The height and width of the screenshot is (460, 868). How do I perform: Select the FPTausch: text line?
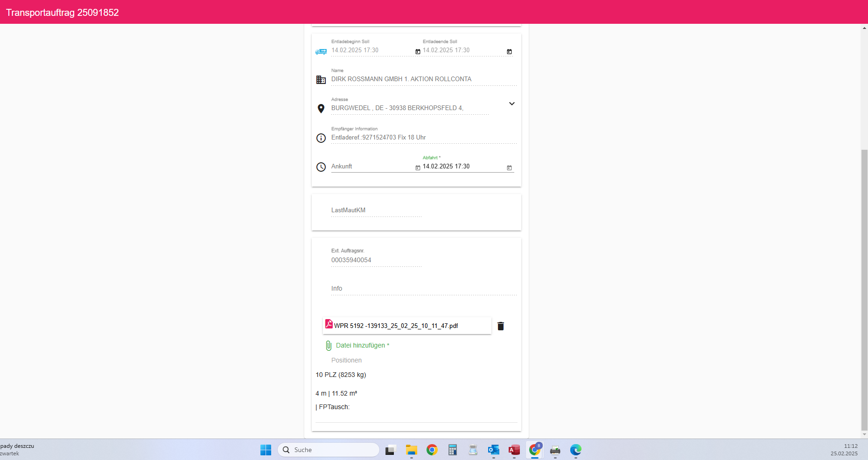coord(333,407)
